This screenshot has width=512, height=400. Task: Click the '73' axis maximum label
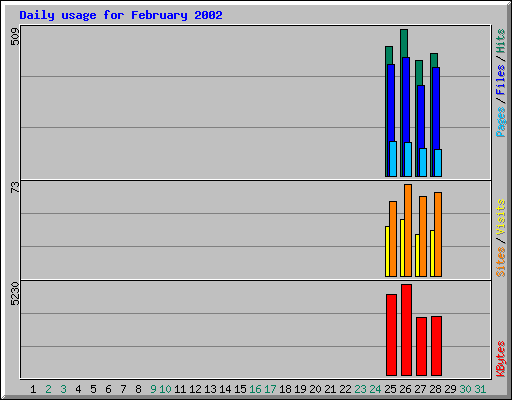[15, 187]
